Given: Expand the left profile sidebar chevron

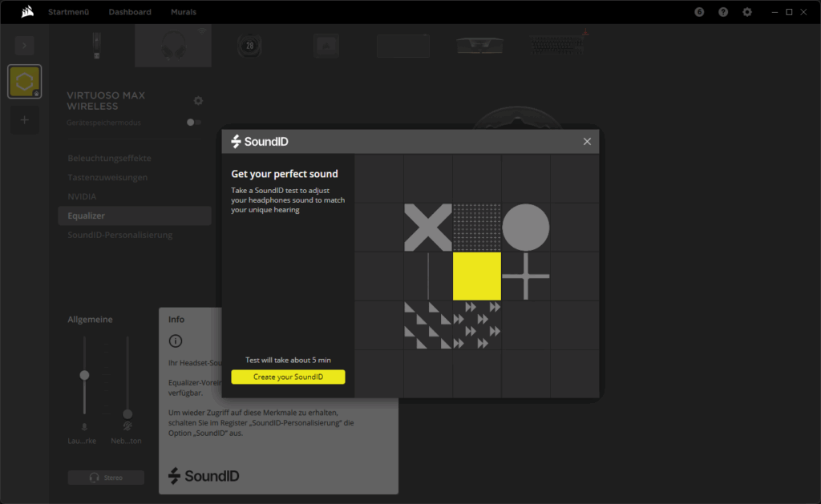Looking at the screenshot, I should point(24,46).
